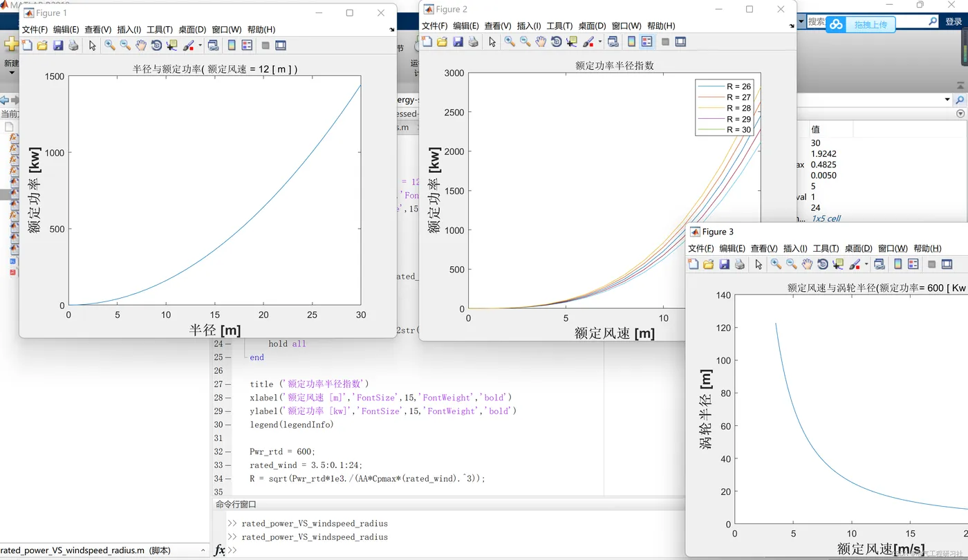968x560 pixels.
Task: Save Figure 1 using the floppy disk icon
Action: [x=58, y=46]
